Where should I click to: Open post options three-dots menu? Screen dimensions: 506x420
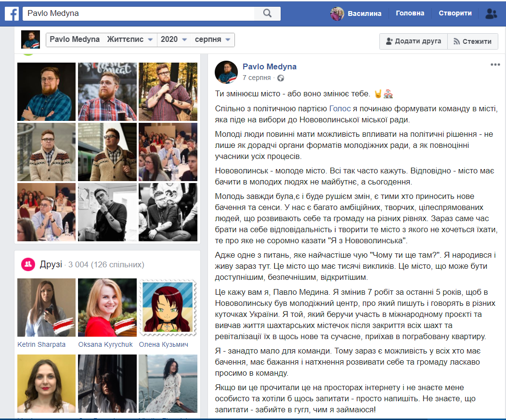coord(495,65)
